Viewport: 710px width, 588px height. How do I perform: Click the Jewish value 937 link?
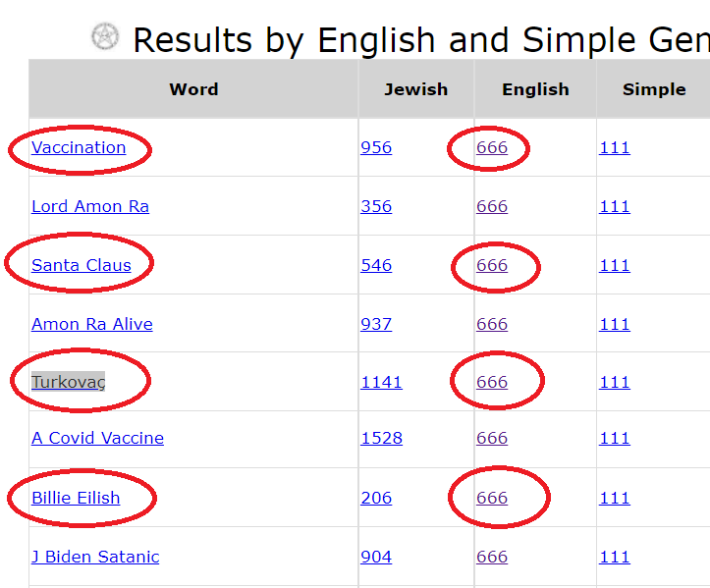click(x=376, y=324)
